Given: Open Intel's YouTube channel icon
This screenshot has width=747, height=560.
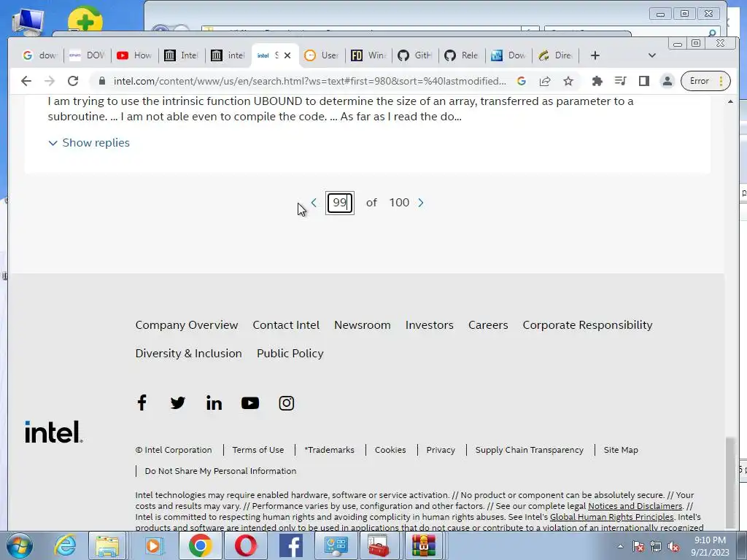Looking at the screenshot, I should (x=250, y=403).
